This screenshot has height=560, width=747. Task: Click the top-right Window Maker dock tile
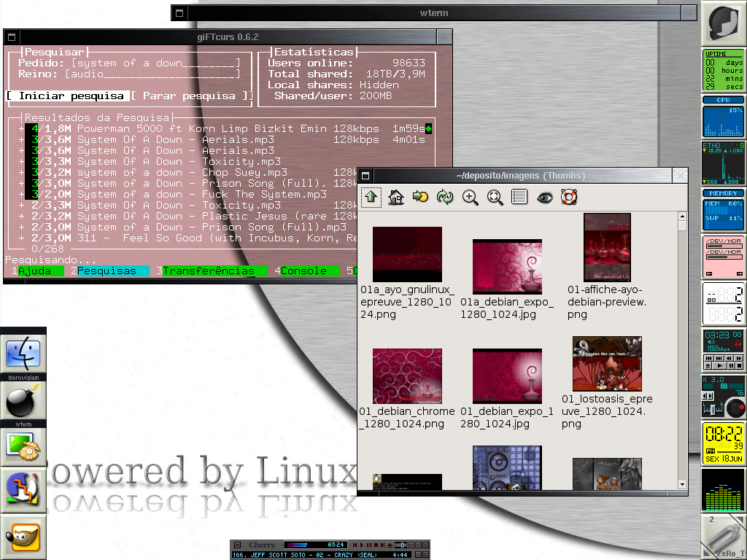pos(723,23)
